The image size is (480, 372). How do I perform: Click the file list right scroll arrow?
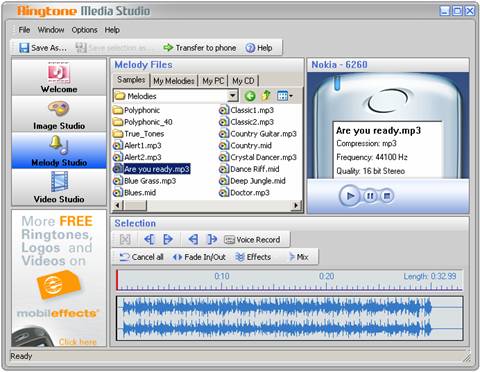click(x=296, y=205)
